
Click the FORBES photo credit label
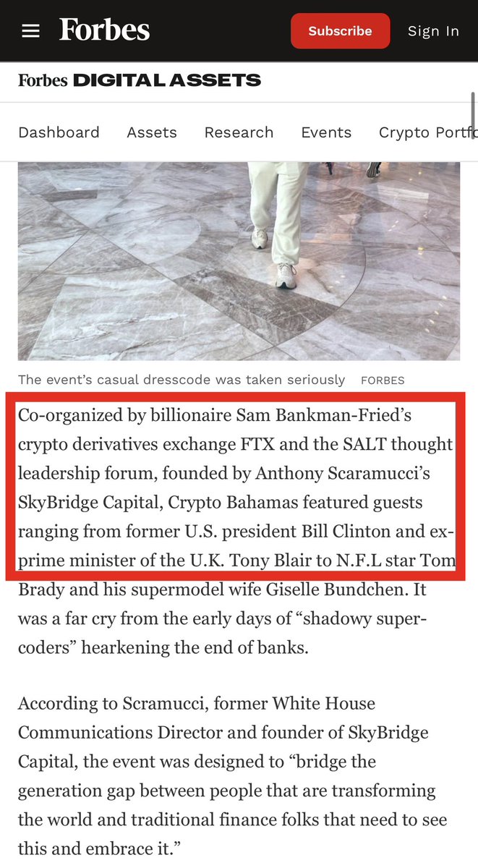coord(383,380)
